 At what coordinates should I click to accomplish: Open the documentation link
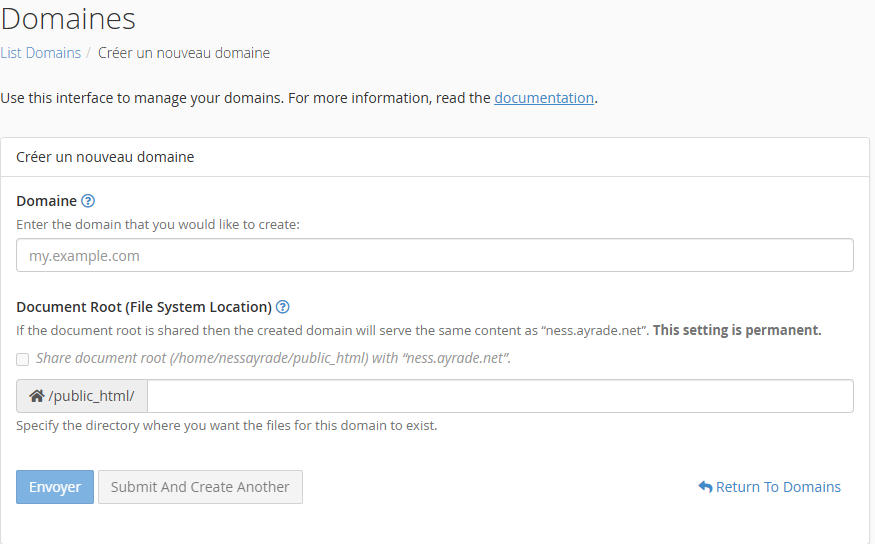tap(544, 98)
